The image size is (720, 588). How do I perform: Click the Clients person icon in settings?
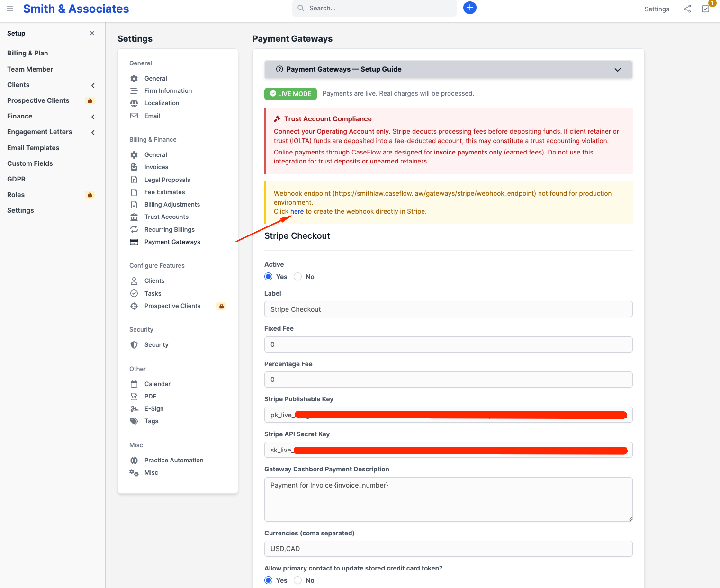click(134, 281)
